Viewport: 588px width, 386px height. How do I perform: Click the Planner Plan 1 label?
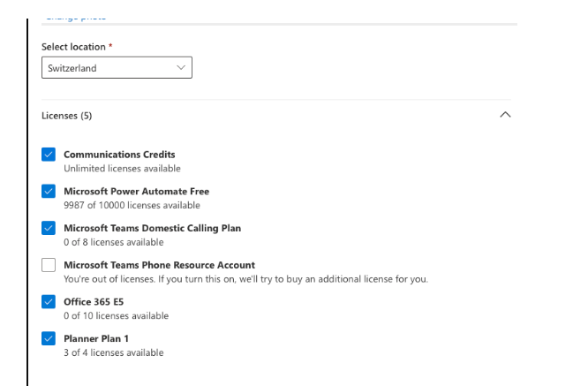(x=96, y=338)
